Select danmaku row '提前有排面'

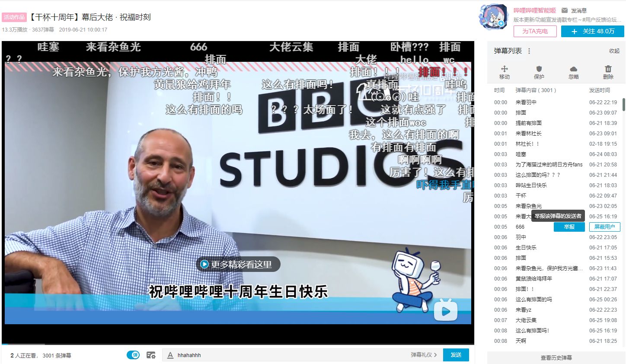point(556,123)
